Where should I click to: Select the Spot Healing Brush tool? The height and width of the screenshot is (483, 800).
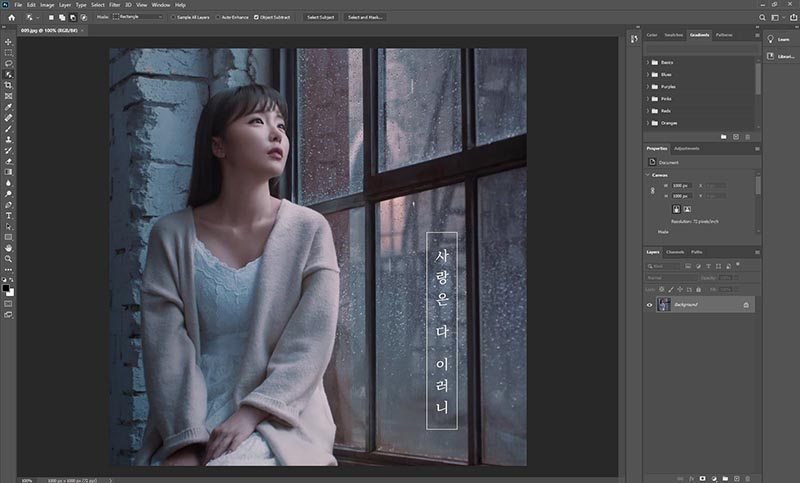pyautogui.click(x=8, y=118)
